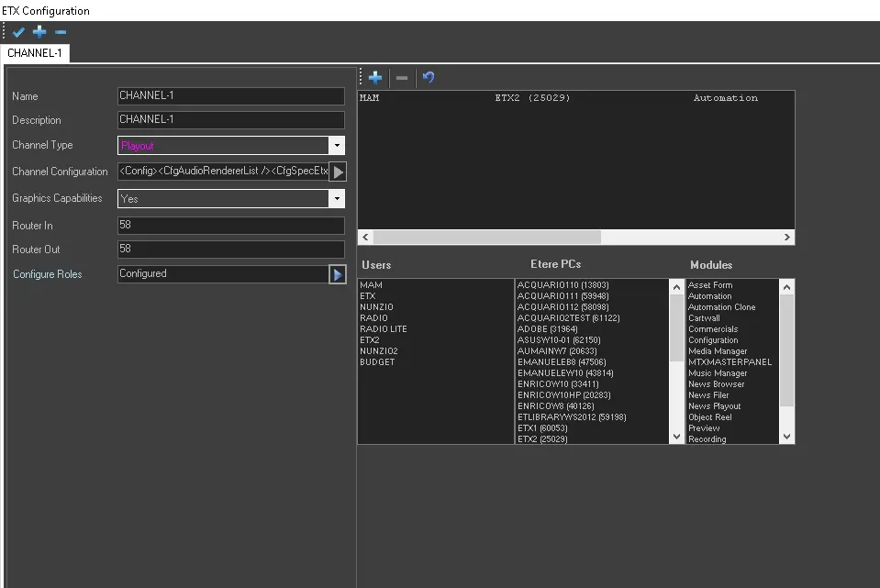Switch to the CHANNEL-1 tab

point(35,53)
